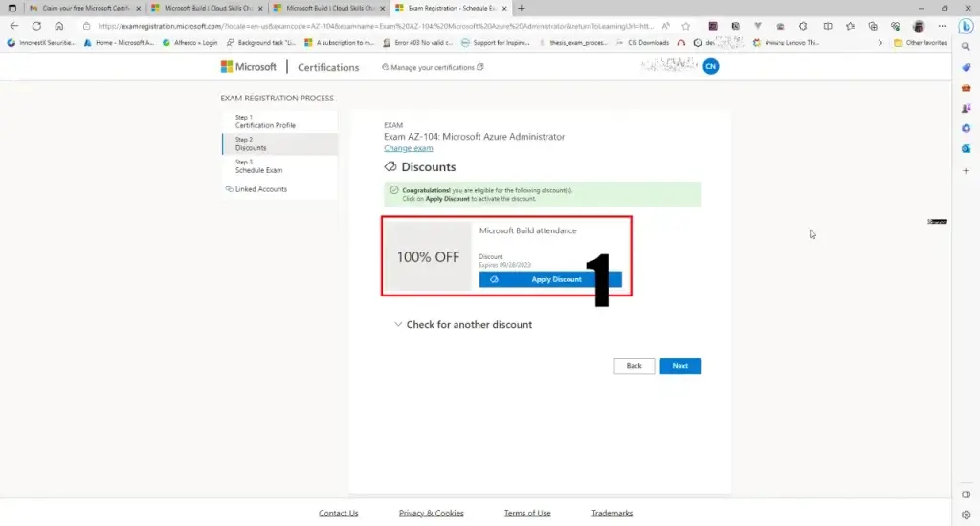
Task: Open the Bing Copilot sidebar button
Action: [967, 26]
